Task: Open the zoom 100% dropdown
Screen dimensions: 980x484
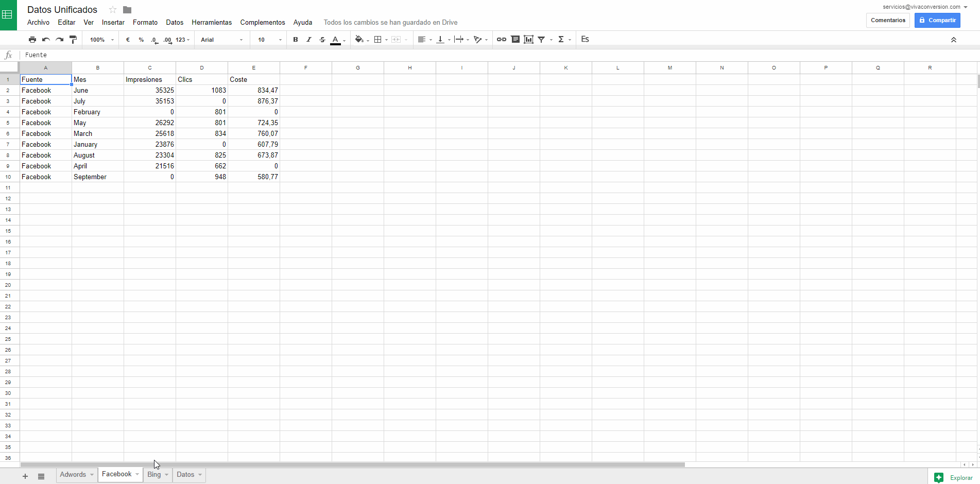Action: click(102, 40)
